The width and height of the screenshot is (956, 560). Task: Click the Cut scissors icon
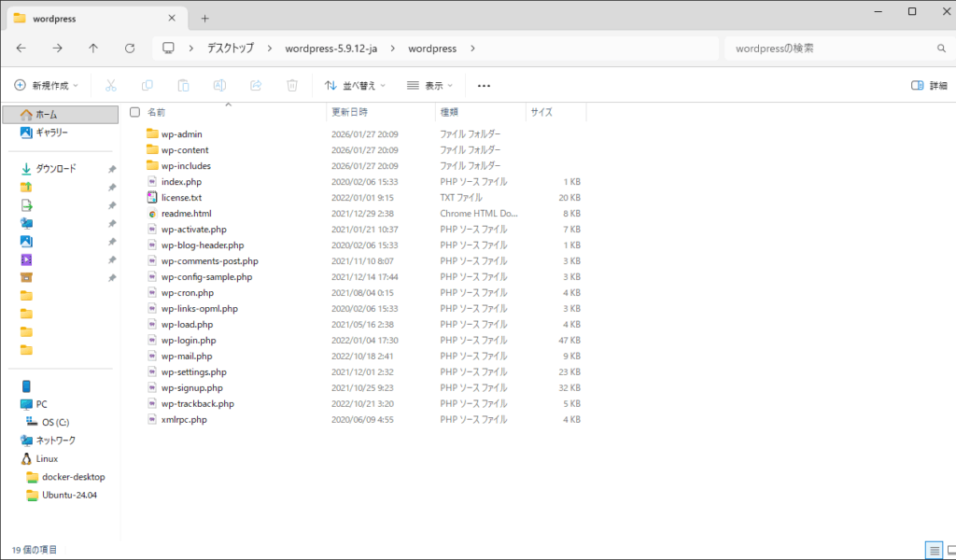[x=110, y=85]
